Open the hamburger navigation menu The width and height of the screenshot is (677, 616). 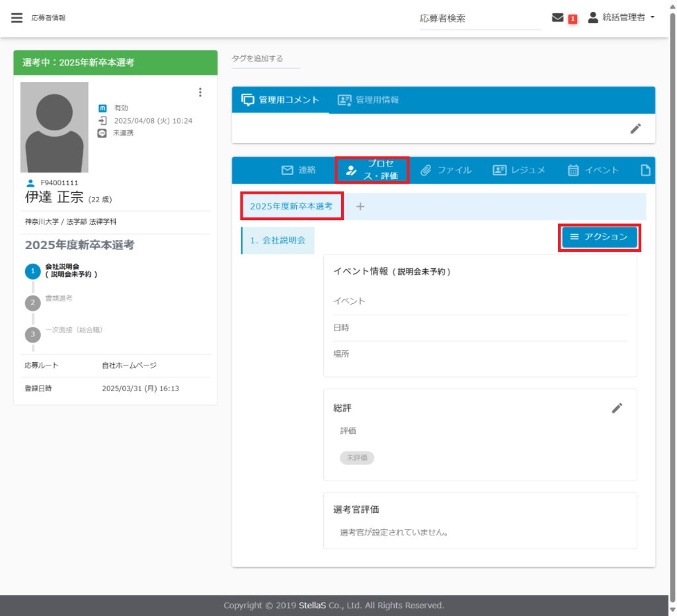coord(17,18)
